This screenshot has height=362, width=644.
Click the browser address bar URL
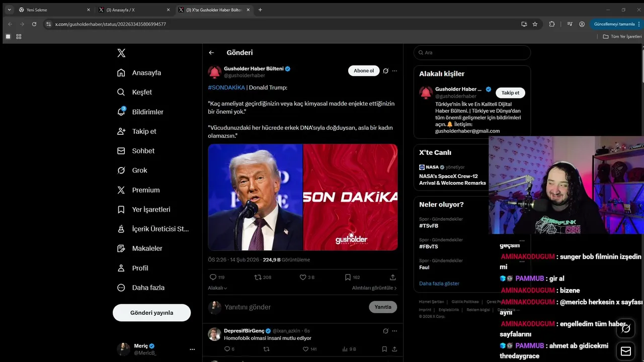pyautogui.click(x=111, y=24)
